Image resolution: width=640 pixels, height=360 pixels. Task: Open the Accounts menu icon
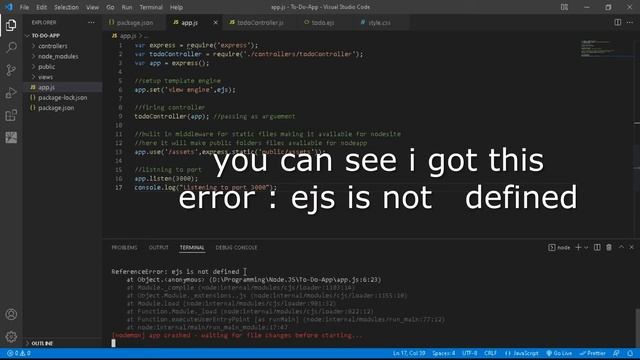pos(11,314)
